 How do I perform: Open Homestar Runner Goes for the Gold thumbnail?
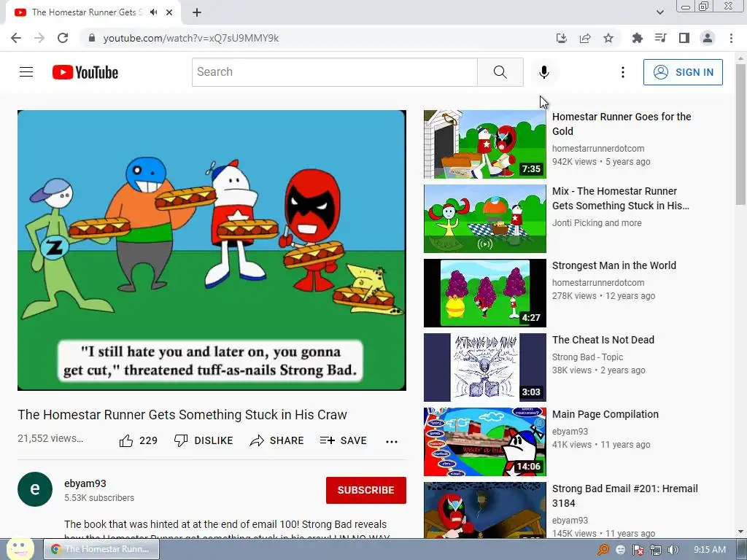tap(485, 144)
